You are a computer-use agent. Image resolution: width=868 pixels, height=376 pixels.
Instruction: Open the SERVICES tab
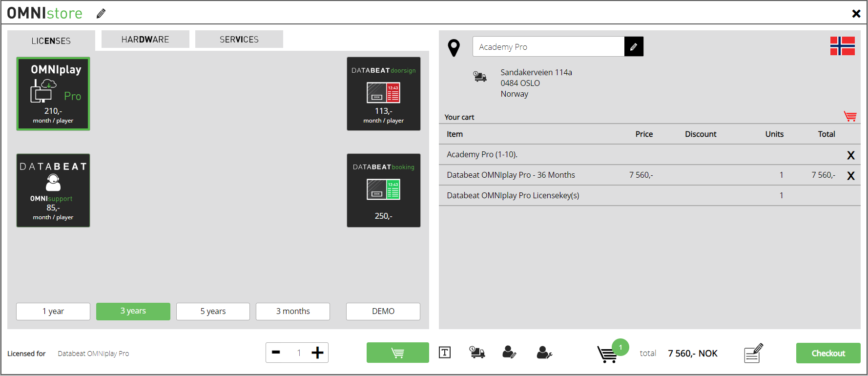[239, 39]
